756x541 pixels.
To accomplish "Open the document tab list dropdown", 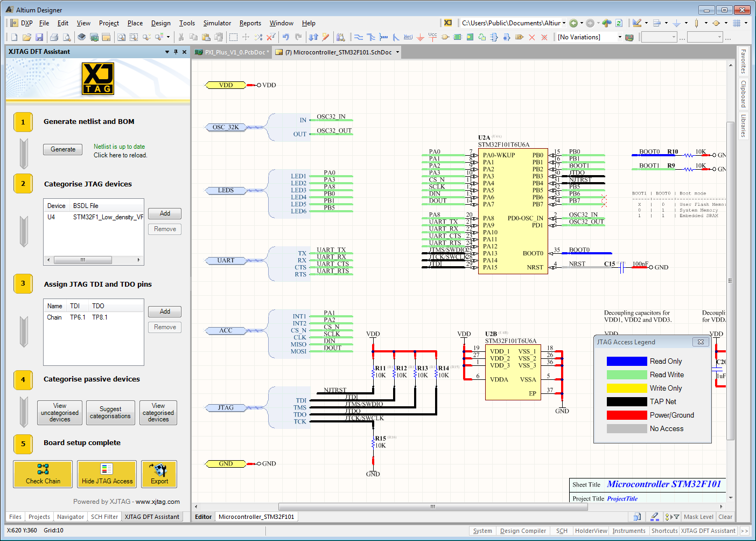I will pos(398,52).
